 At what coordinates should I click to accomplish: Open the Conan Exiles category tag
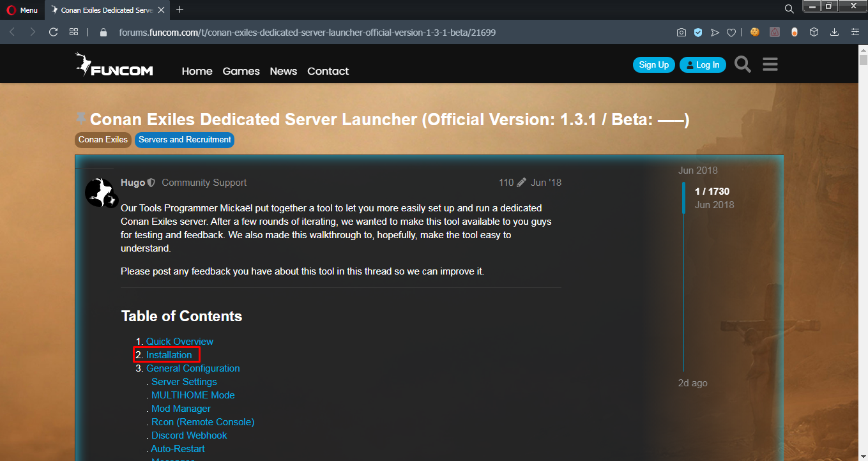(103, 140)
